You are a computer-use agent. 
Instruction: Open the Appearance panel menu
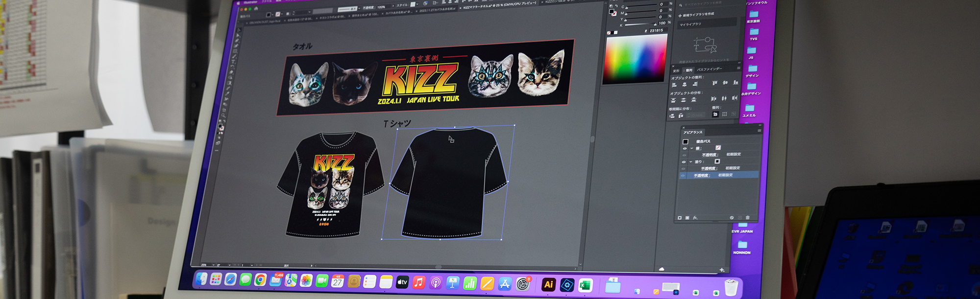[x=759, y=131]
